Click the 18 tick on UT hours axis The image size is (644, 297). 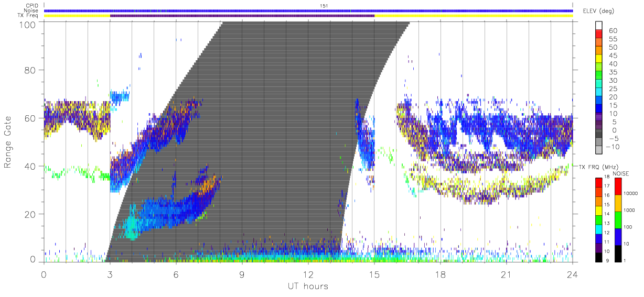[x=441, y=274]
